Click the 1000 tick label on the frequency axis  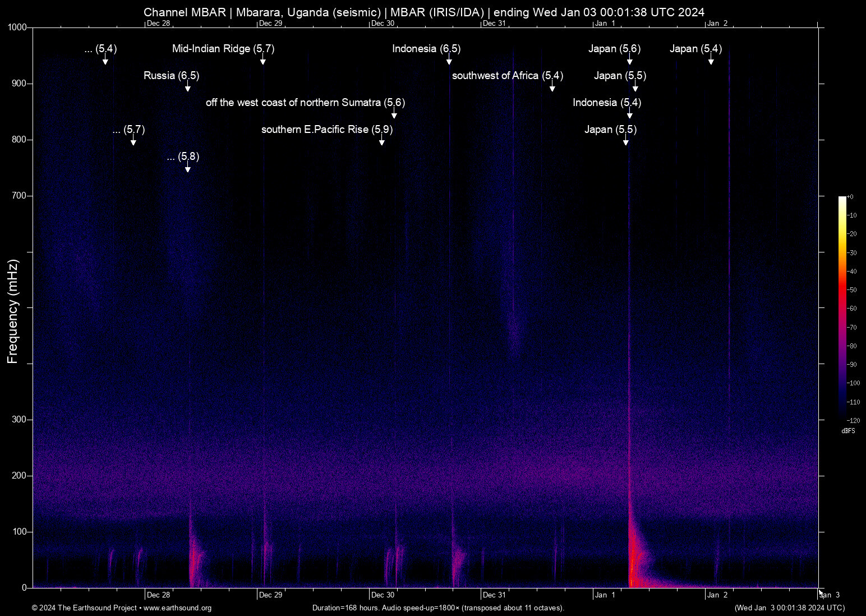[x=17, y=27]
